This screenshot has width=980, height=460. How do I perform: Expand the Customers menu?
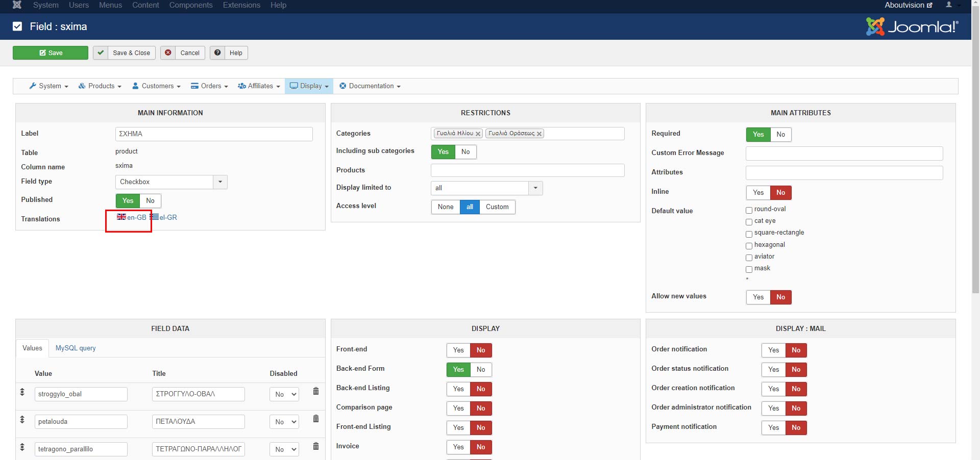click(157, 86)
